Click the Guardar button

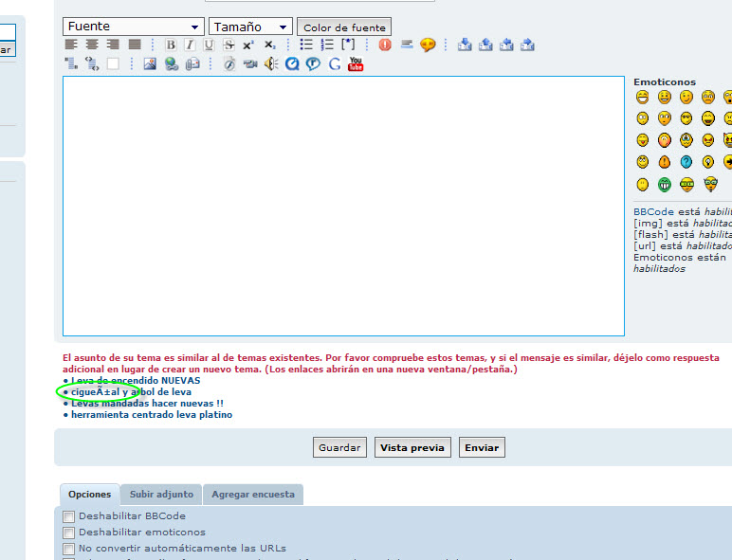pyautogui.click(x=339, y=447)
